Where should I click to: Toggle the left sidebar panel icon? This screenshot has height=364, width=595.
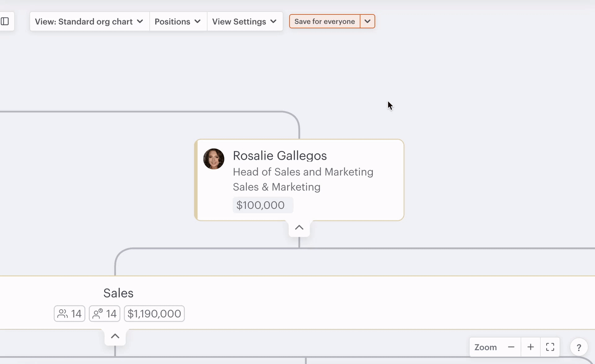[x=5, y=21]
